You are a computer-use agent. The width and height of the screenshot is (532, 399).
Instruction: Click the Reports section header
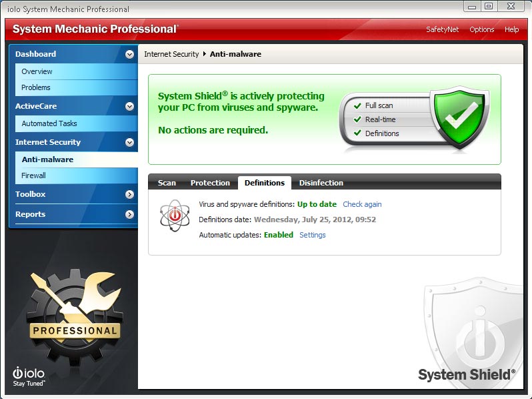30,214
